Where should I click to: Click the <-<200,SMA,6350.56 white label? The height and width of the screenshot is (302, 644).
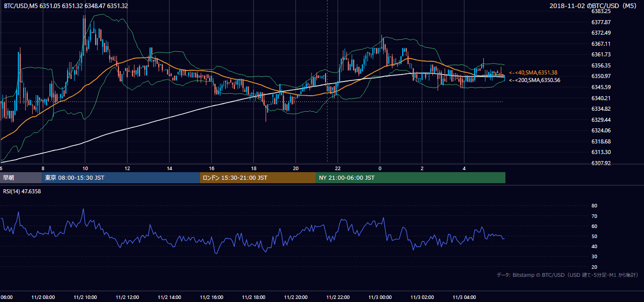click(x=535, y=80)
